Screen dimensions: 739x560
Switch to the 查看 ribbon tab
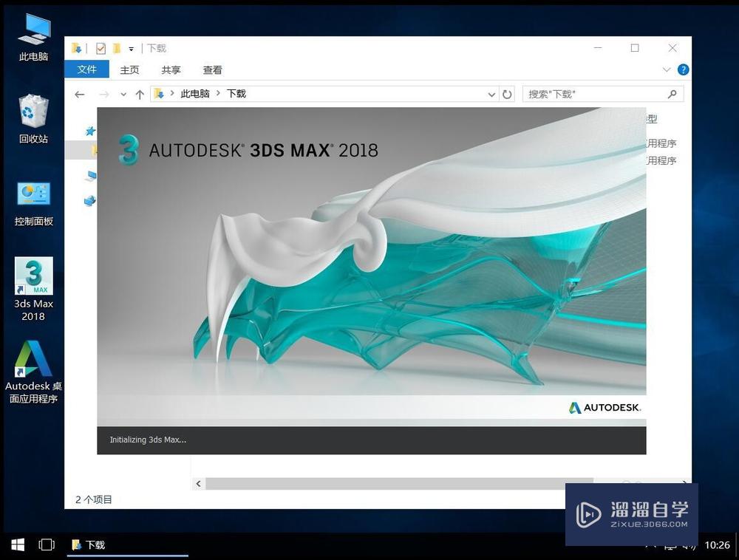(x=212, y=70)
